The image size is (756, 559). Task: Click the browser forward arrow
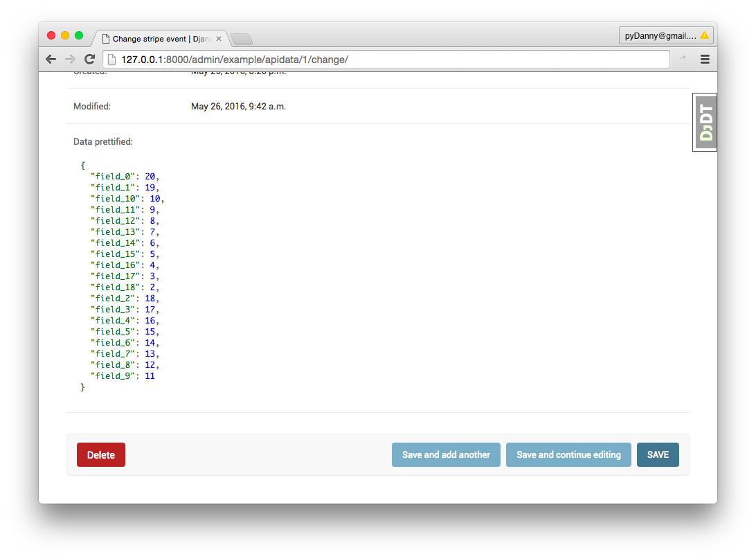70,60
